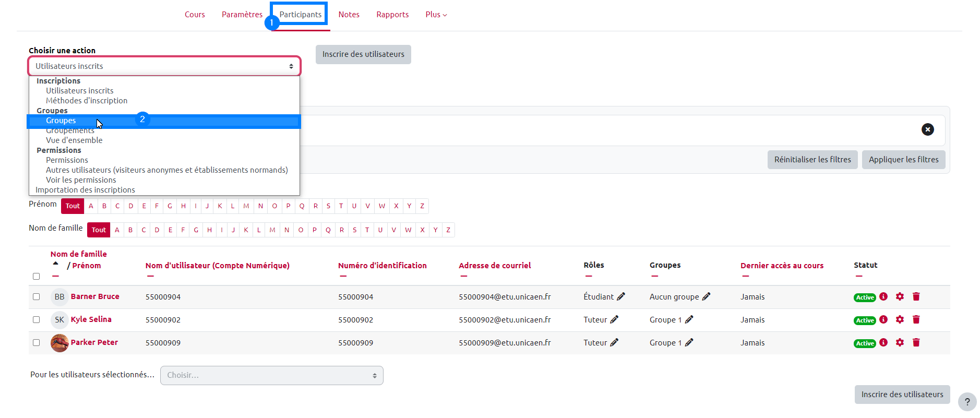Choose Autres utilisateurs option in list
This screenshot has width=980, height=418.
click(164, 170)
